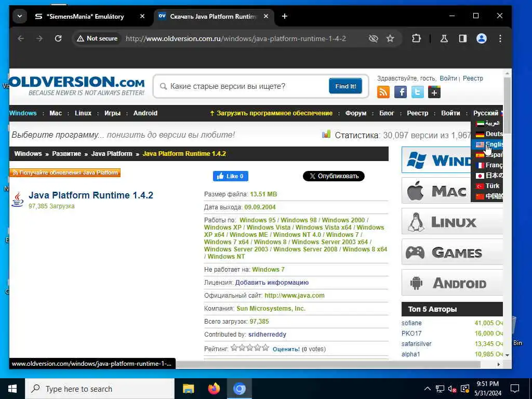Screen dimensions: 532x399
Task: Close the Java Platform Runtime tab
Action: click(x=266, y=16)
